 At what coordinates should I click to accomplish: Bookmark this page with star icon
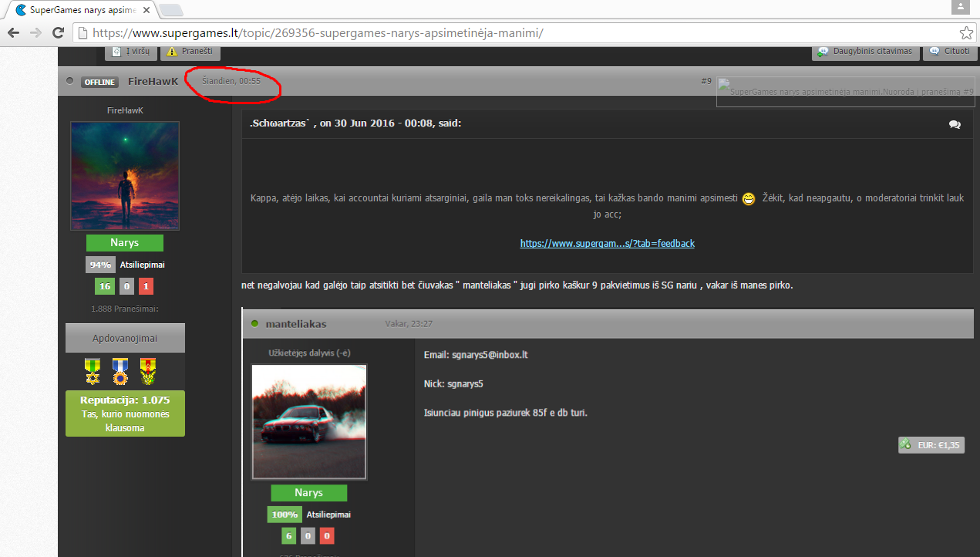(x=965, y=33)
